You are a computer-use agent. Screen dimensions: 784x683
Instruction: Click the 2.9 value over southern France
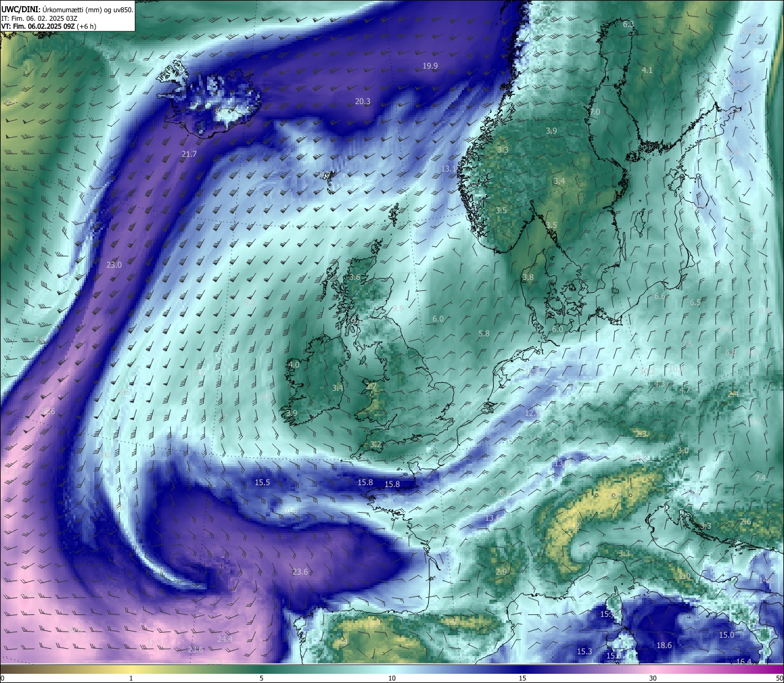(501, 572)
